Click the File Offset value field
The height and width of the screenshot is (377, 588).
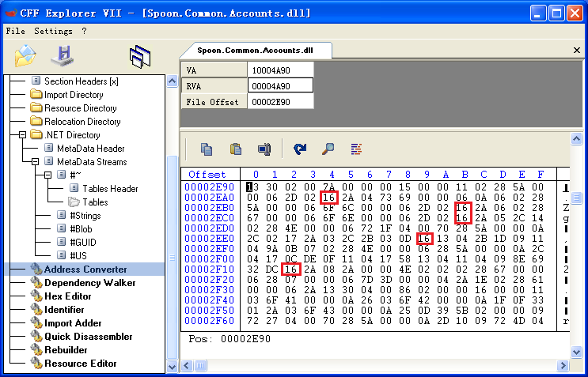(280, 102)
